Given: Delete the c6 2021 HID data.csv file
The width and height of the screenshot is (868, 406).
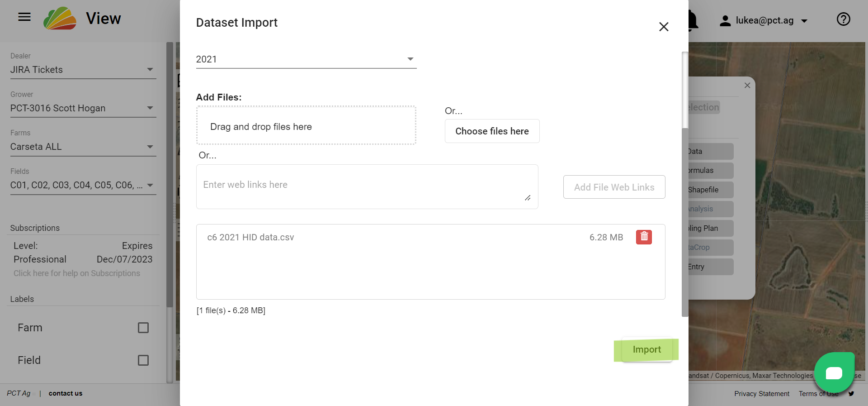Looking at the screenshot, I should pos(644,237).
